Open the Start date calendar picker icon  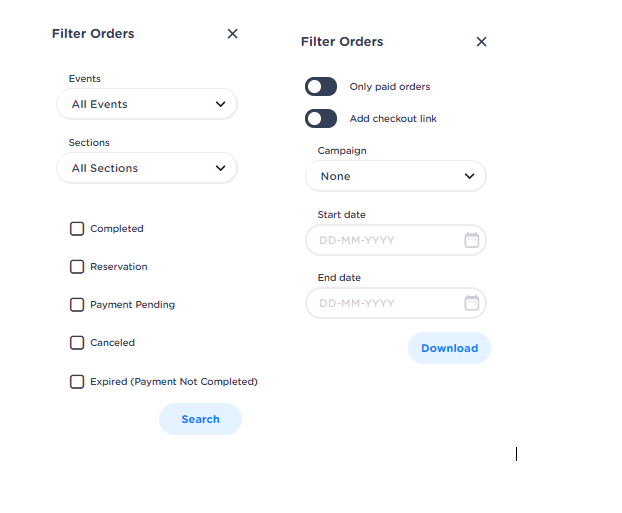[x=472, y=240]
